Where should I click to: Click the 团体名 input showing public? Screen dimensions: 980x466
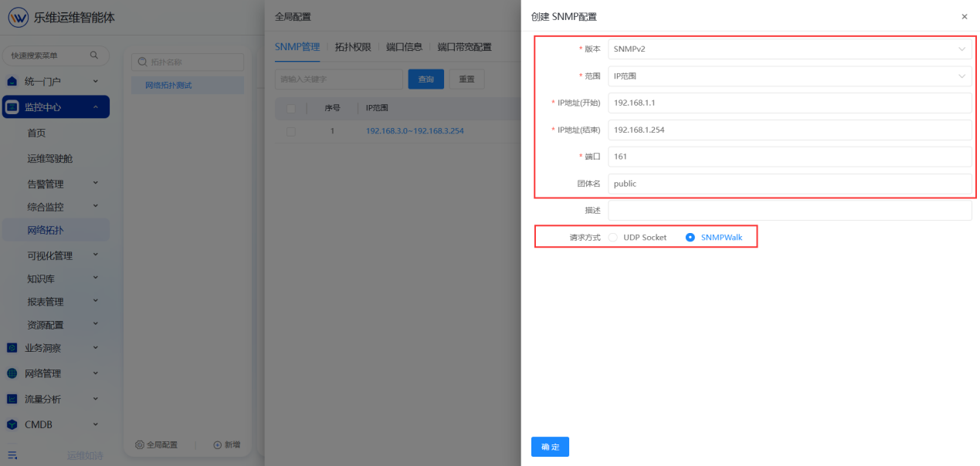[789, 184]
